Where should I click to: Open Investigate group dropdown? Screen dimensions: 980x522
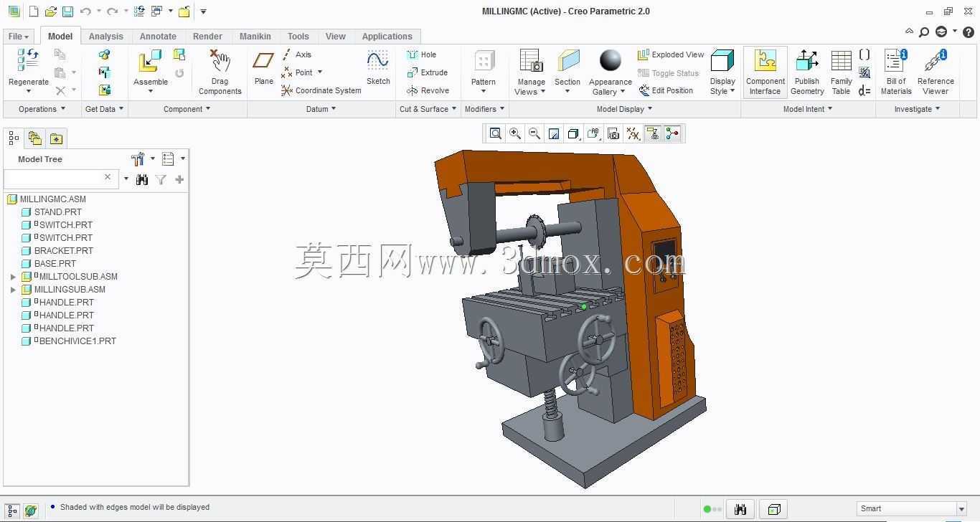point(917,109)
